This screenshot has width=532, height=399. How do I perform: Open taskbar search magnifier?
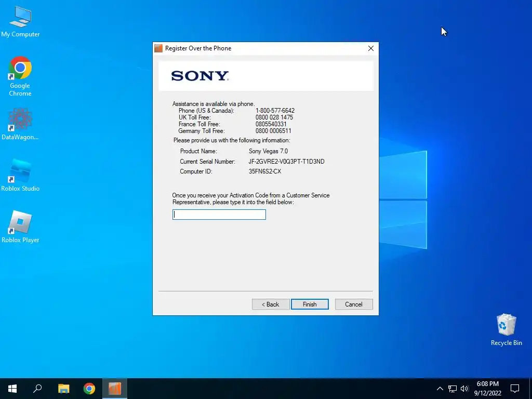click(x=37, y=389)
